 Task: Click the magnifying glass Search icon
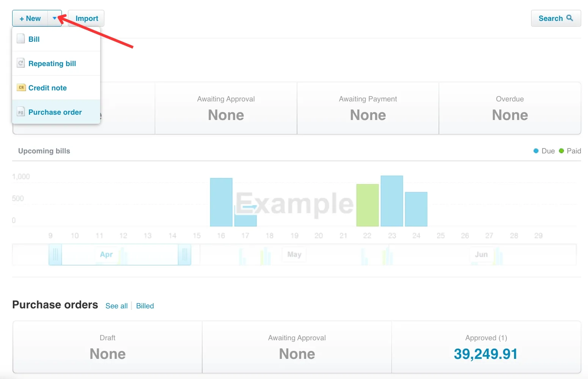pyautogui.click(x=569, y=18)
